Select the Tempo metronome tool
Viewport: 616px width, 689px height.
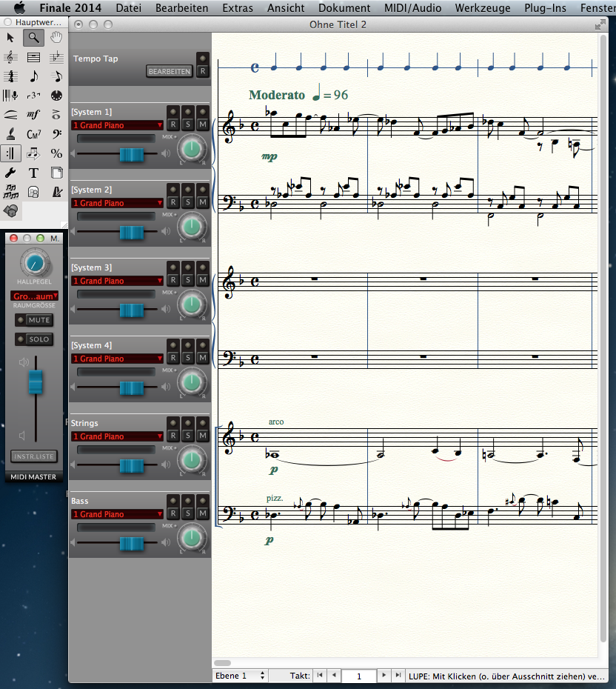[56, 192]
